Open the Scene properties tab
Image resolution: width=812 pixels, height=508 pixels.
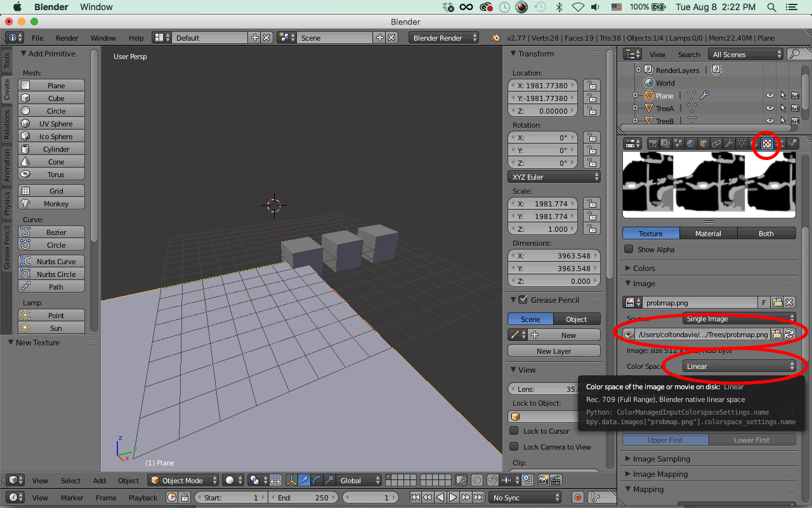click(x=678, y=144)
